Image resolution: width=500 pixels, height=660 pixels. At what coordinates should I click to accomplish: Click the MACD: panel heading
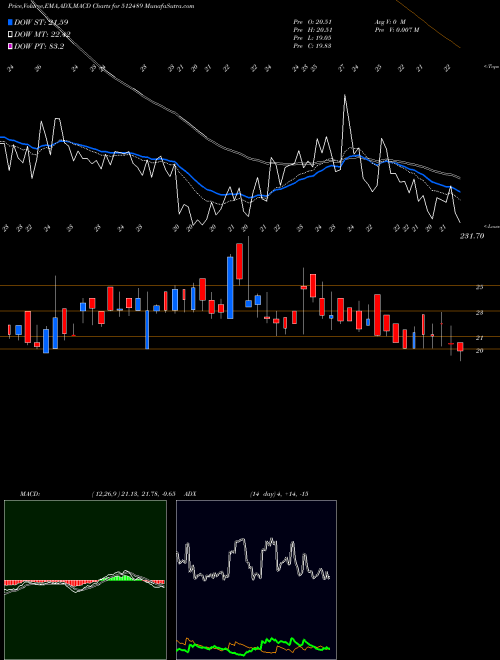click(30, 494)
